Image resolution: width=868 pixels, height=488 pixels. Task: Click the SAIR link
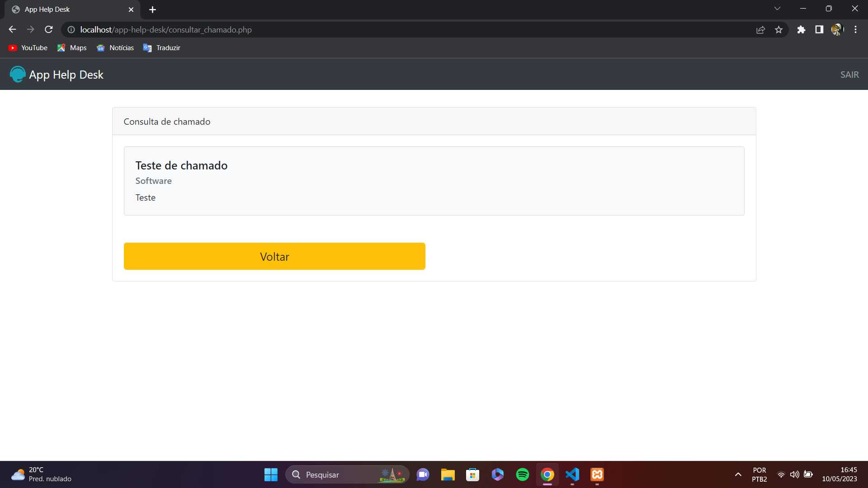(849, 74)
